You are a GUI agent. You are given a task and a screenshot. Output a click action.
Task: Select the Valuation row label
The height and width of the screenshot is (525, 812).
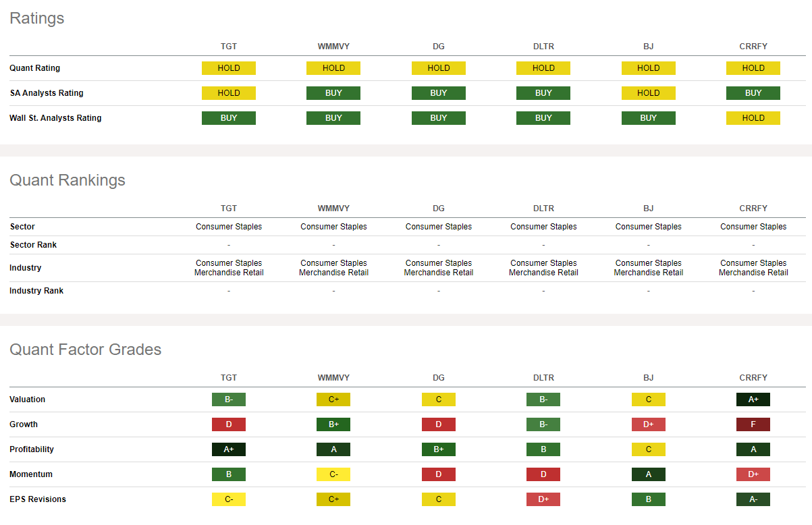coord(28,399)
